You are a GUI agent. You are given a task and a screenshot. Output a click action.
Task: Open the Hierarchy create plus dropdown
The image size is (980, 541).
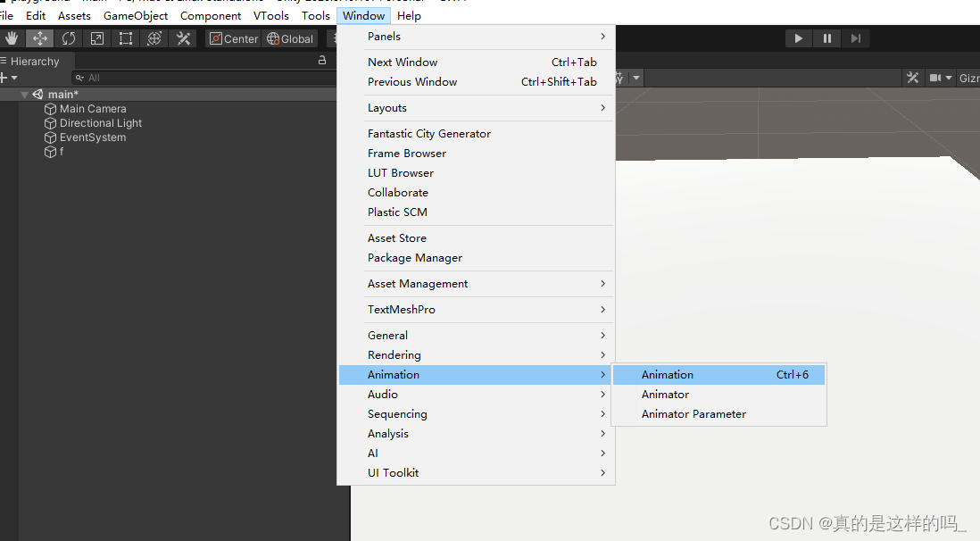[9, 78]
